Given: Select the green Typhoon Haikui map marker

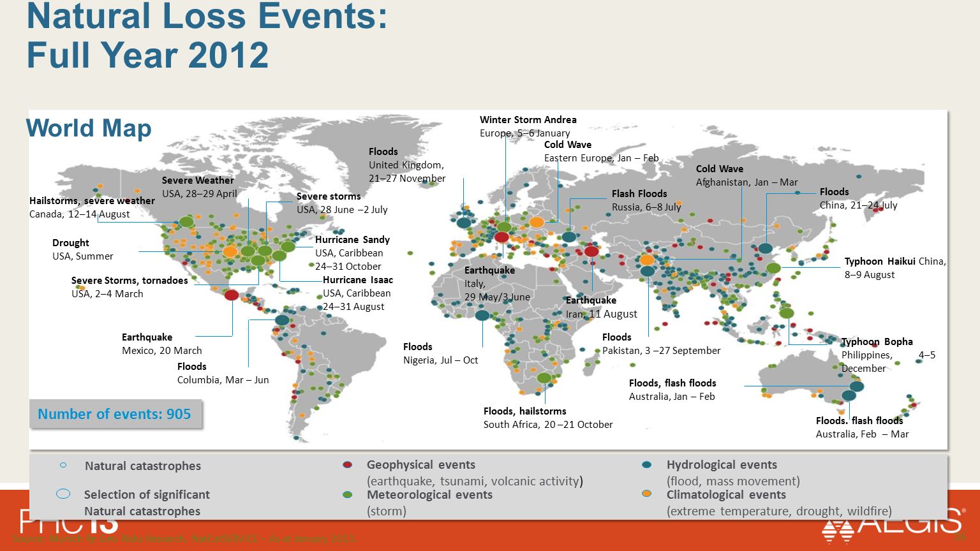Looking at the screenshot, I should pyautogui.click(x=773, y=268).
